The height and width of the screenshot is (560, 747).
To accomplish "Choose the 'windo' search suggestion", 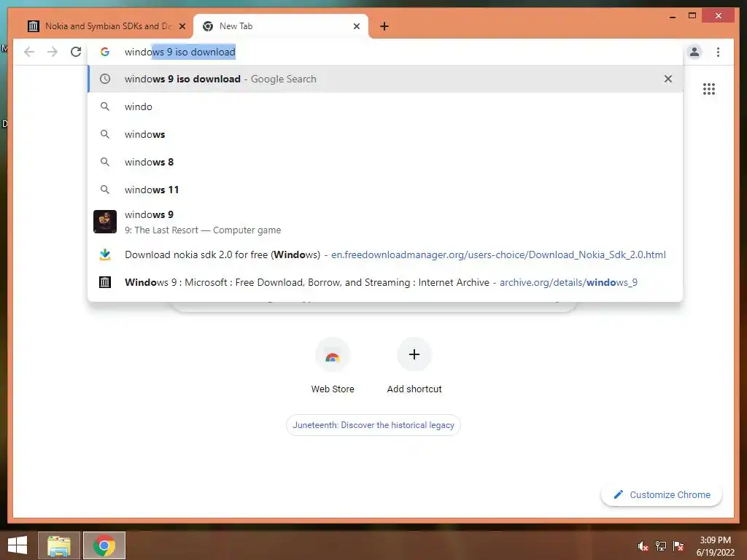I will (x=385, y=106).
